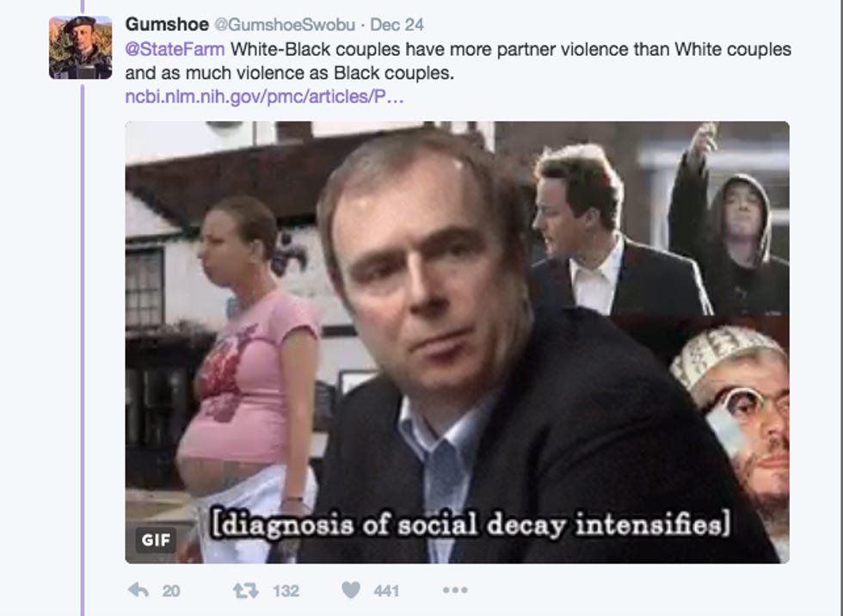Open the @GumshoeSwobu handle
This screenshot has width=843, height=616.
coord(285,25)
